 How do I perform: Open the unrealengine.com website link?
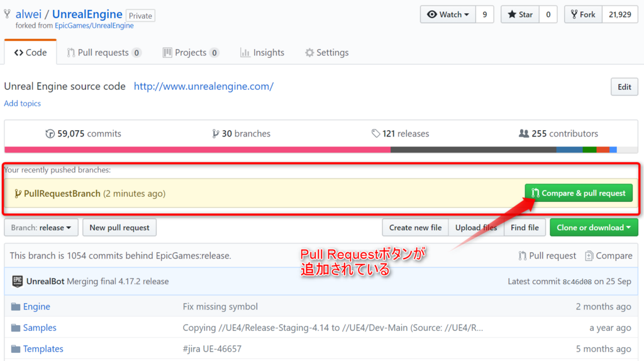(x=204, y=86)
